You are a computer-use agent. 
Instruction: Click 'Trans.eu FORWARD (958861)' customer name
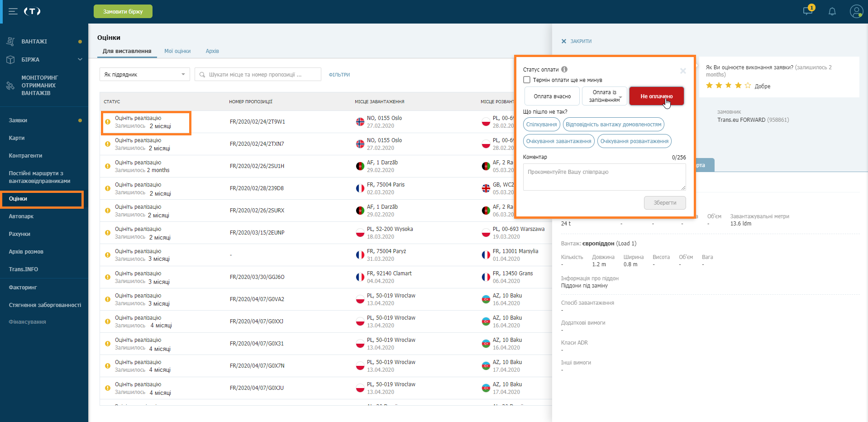pyautogui.click(x=753, y=120)
